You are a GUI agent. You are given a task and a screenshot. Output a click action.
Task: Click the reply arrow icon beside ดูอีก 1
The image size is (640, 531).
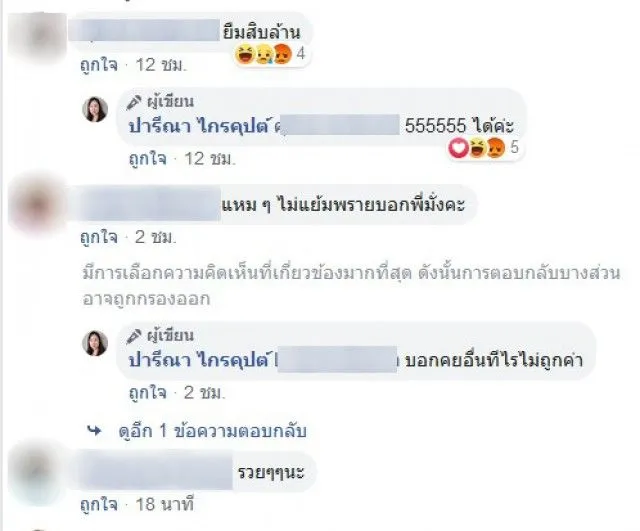pos(95,430)
